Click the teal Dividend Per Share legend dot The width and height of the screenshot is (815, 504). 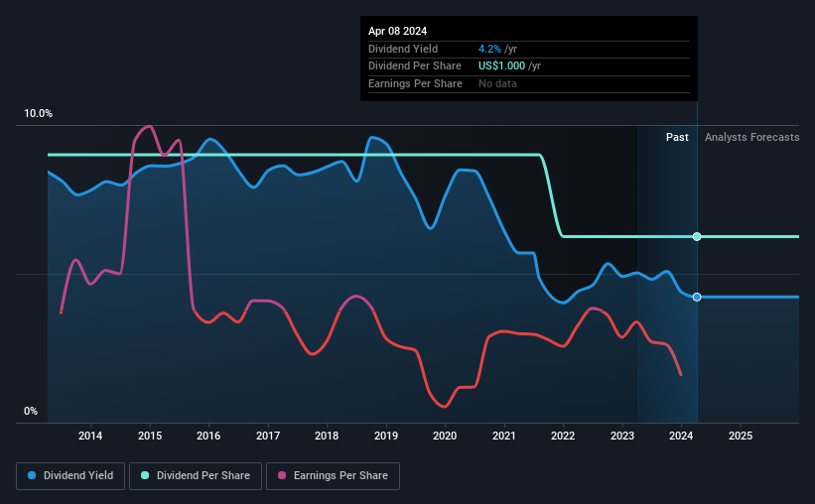145,475
